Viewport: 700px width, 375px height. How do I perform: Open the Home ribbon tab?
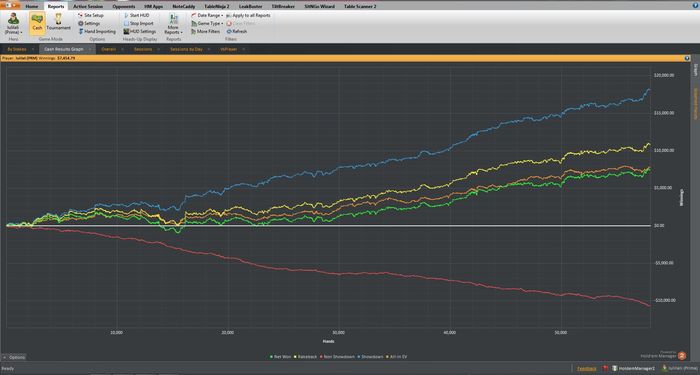[x=32, y=7]
